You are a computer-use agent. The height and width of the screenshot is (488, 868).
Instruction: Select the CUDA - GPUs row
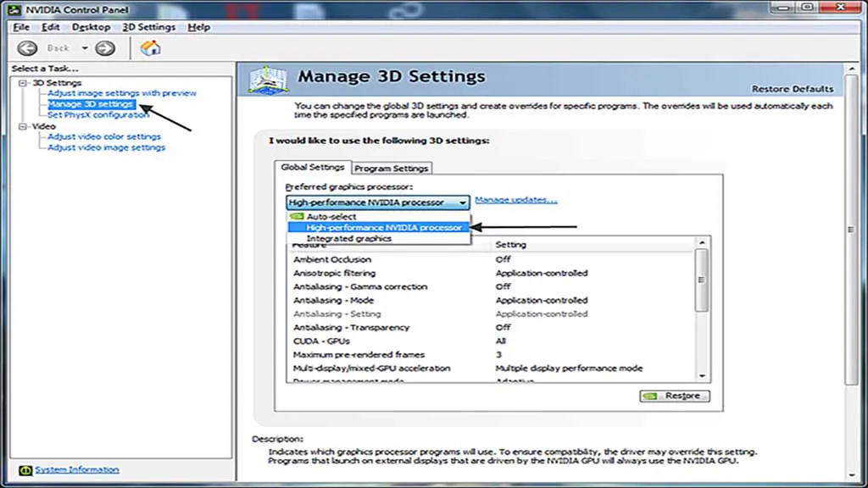491,341
